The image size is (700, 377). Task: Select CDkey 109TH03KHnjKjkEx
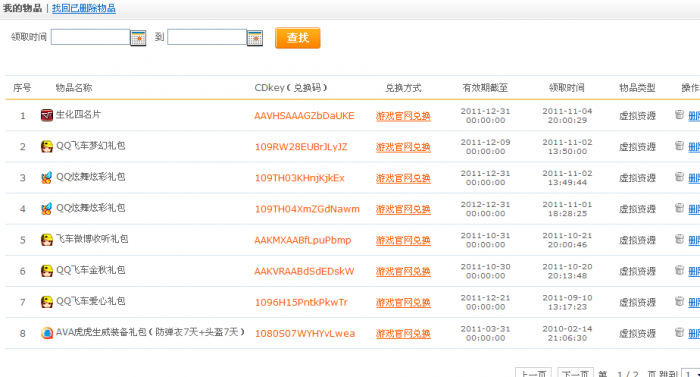click(x=300, y=178)
